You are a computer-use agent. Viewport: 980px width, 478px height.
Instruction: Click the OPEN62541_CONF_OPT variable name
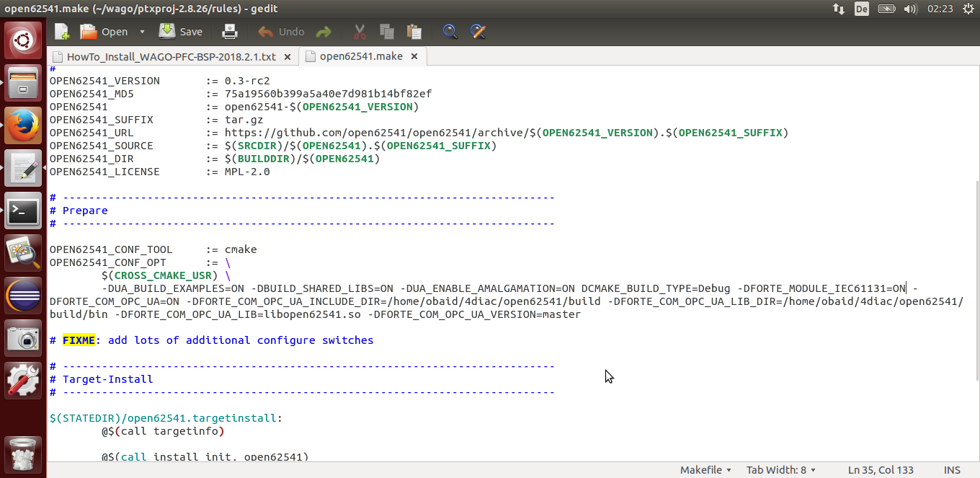pyautogui.click(x=107, y=262)
